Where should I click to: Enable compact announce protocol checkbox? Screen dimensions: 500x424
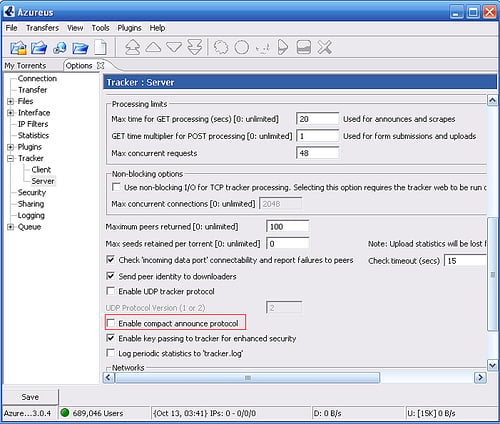pos(110,323)
